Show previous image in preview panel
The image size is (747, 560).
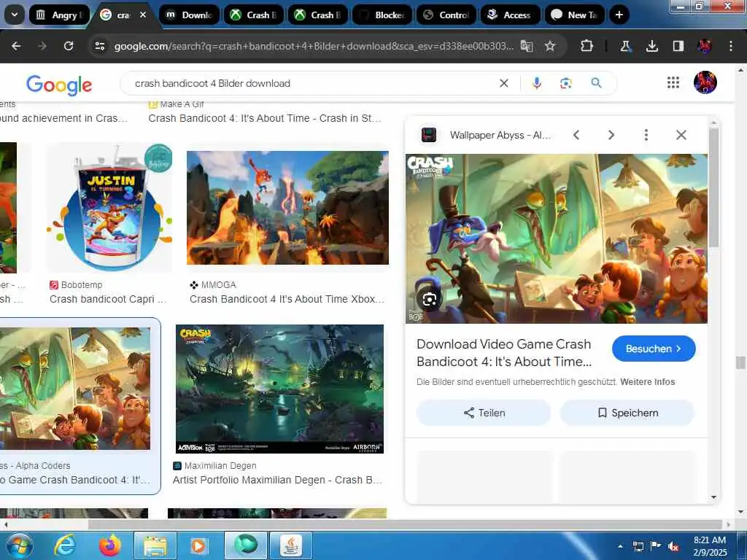click(576, 135)
